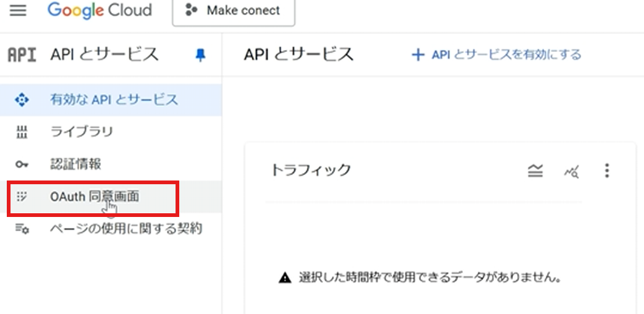Click the warning triangle icon
The height and width of the screenshot is (314, 644).
click(x=284, y=278)
